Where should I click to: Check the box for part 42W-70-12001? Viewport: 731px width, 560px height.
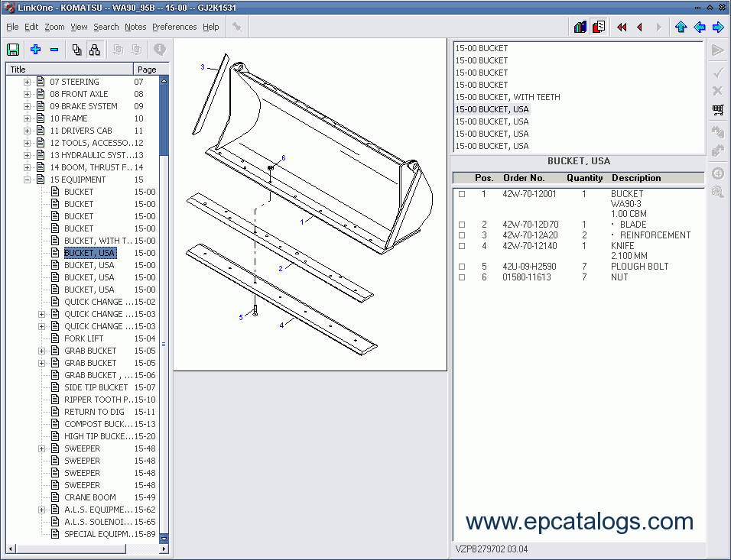tap(462, 194)
